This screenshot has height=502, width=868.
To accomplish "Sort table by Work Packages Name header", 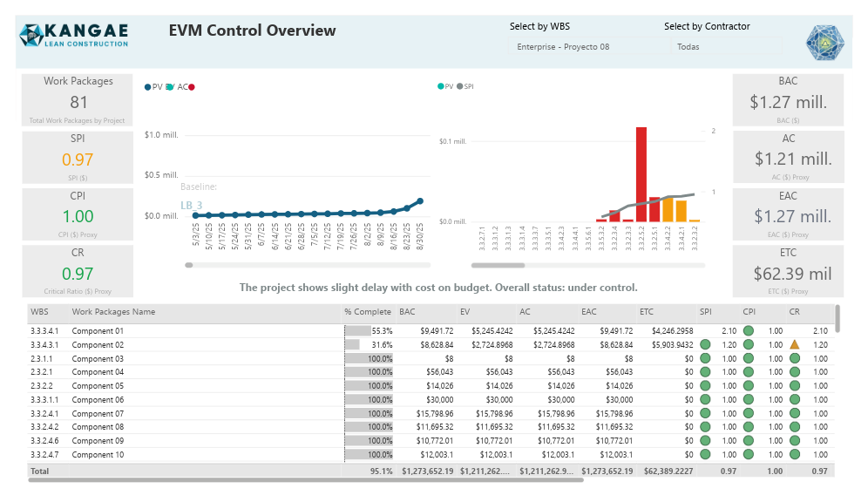I will 113,312.
